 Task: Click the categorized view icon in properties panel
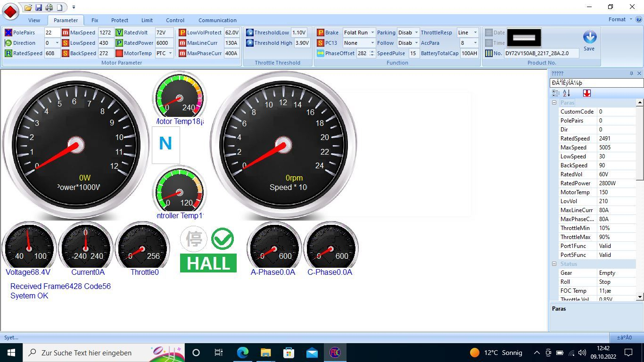click(556, 93)
